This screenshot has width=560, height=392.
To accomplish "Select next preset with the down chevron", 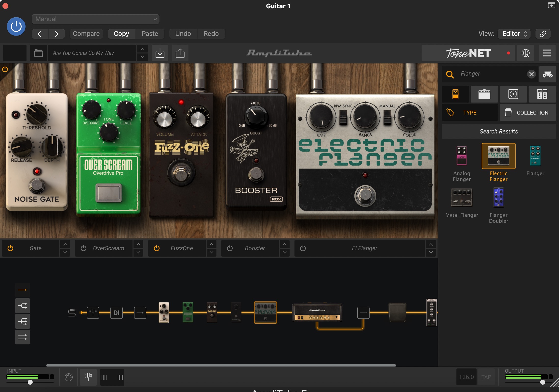I will (x=143, y=57).
